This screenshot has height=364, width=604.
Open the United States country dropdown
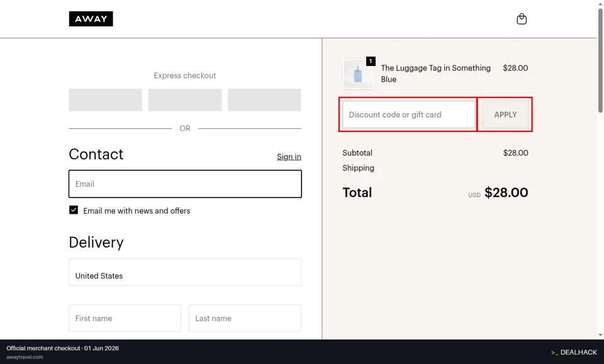pyautogui.click(x=185, y=272)
